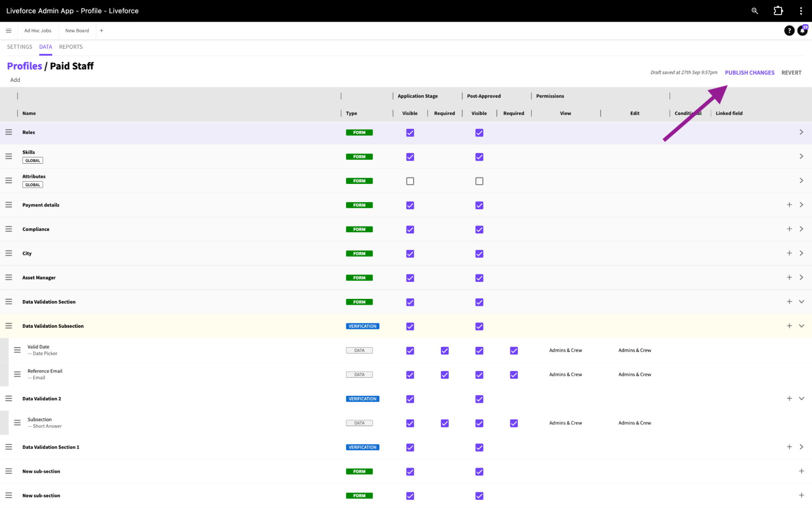812x508 pixels.
Task: Click the VERIFICATION badge of Data Validation 2
Action: point(362,399)
